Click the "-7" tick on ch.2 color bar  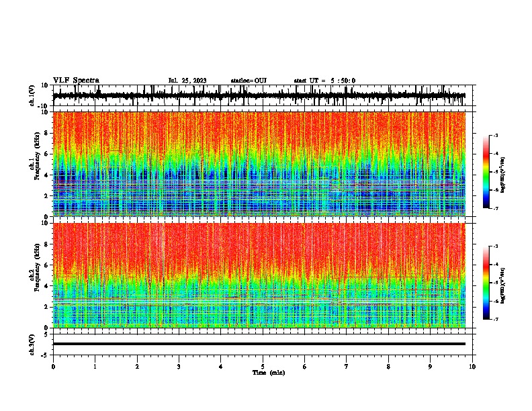495,319
